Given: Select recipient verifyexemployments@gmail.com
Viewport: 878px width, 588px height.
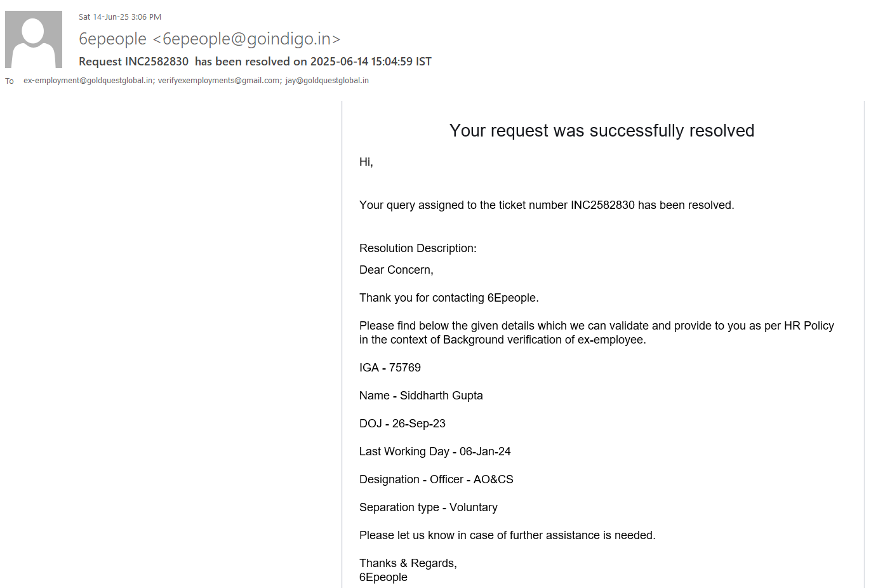Looking at the screenshot, I should (x=219, y=81).
